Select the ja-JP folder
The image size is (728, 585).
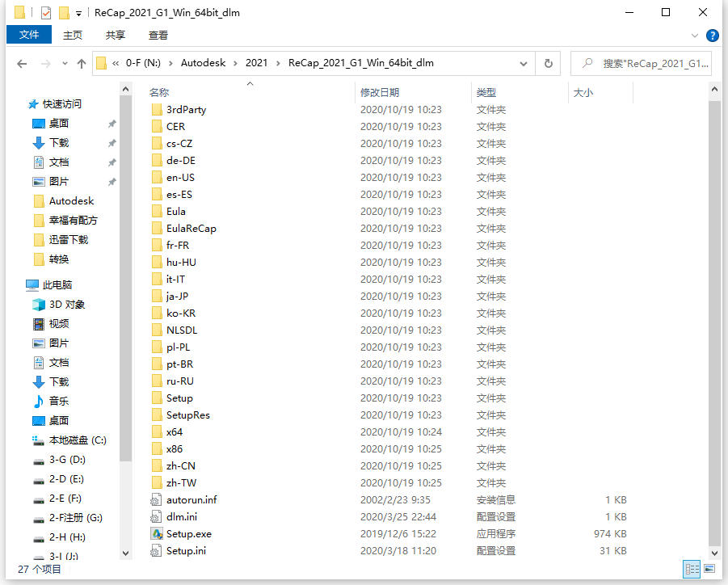pos(177,297)
